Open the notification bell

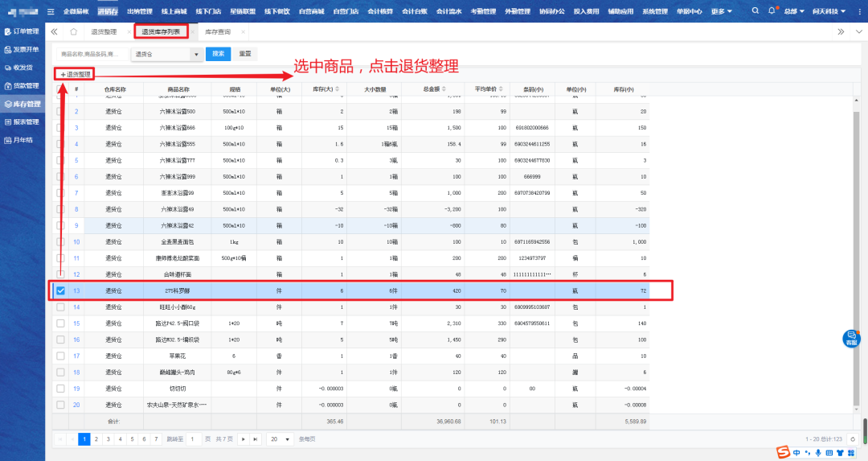click(x=772, y=11)
